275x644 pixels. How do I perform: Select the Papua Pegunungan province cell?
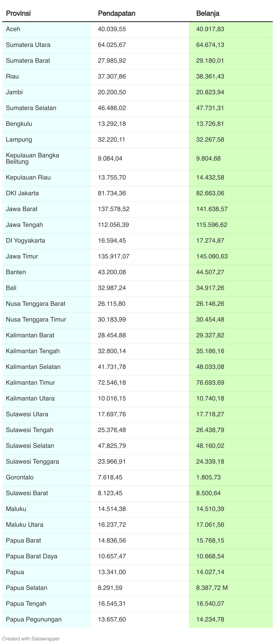pyautogui.click(x=46, y=619)
